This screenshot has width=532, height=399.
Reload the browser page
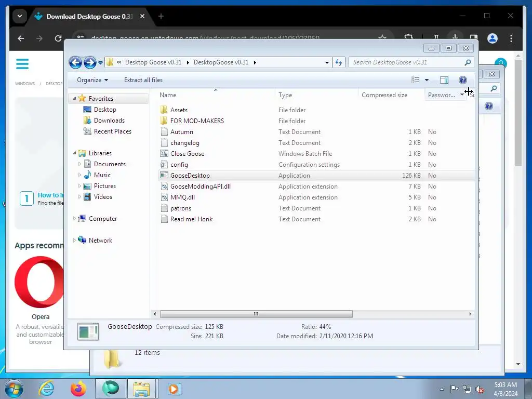[x=58, y=38]
